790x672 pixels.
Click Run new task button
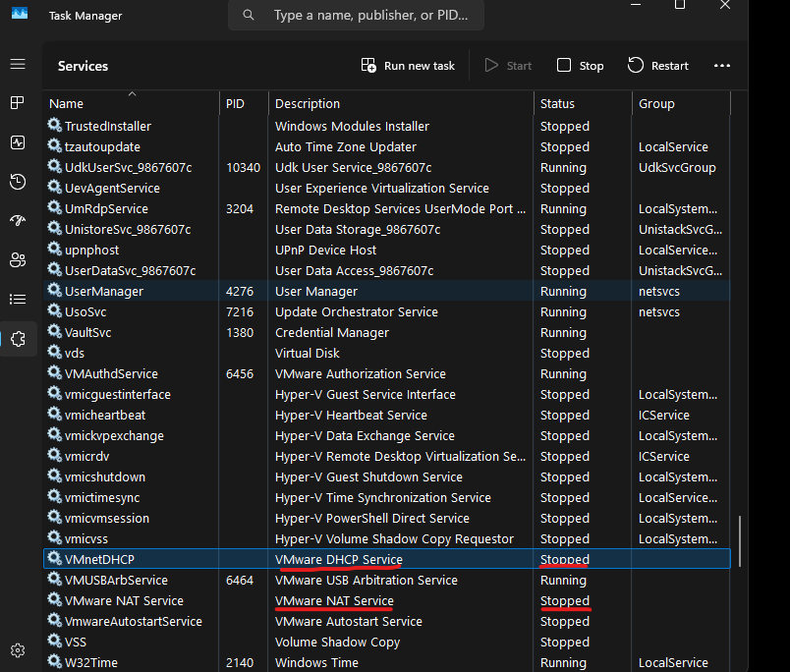pyautogui.click(x=408, y=66)
